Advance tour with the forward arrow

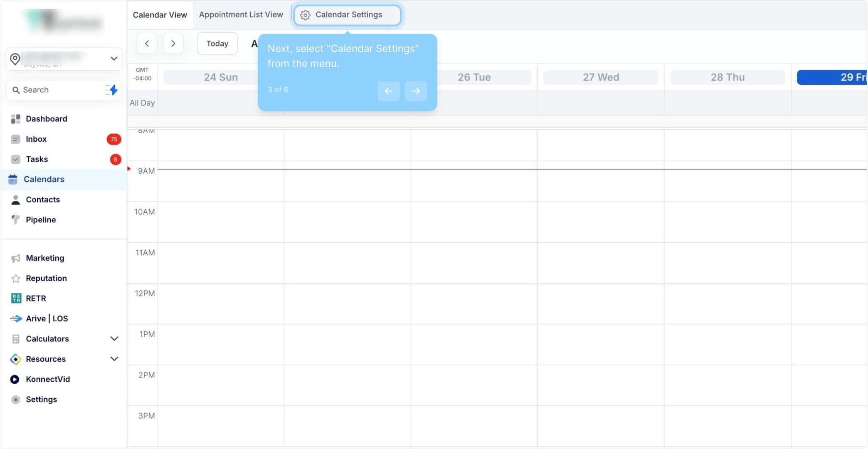tap(416, 91)
